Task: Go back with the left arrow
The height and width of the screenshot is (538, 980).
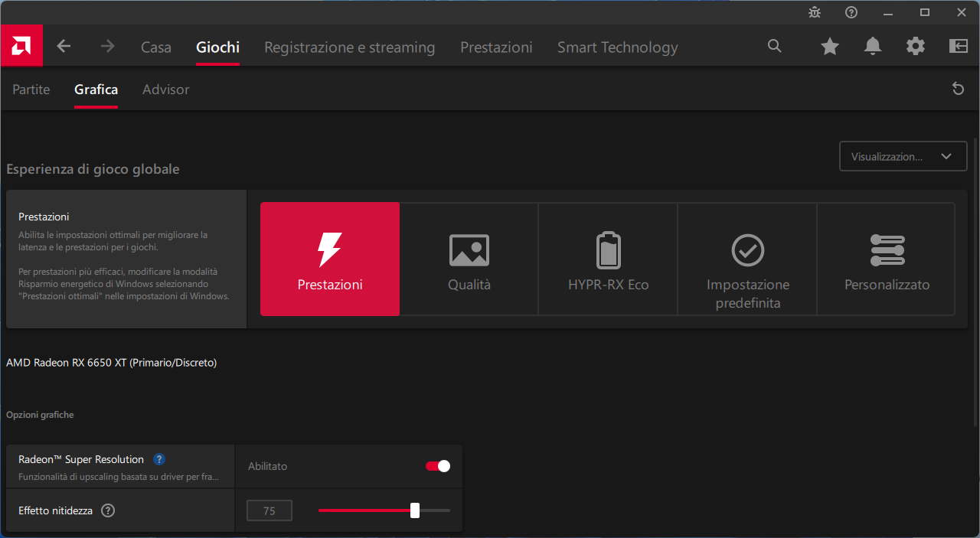Action: (64, 47)
